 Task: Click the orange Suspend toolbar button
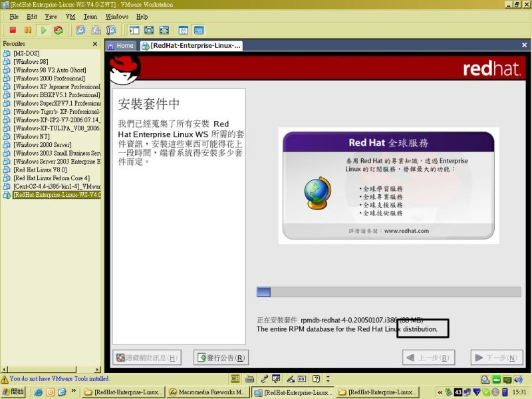pyautogui.click(x=28, y=30)
